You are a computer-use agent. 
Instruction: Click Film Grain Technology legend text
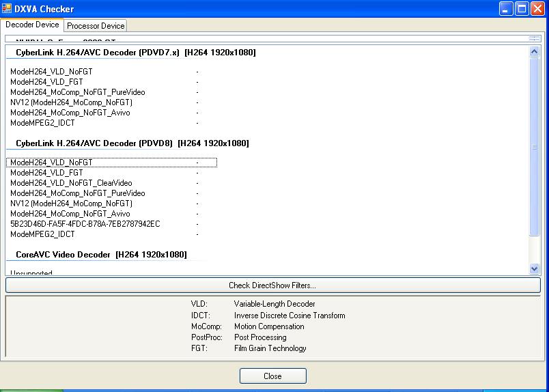(270, 348)
